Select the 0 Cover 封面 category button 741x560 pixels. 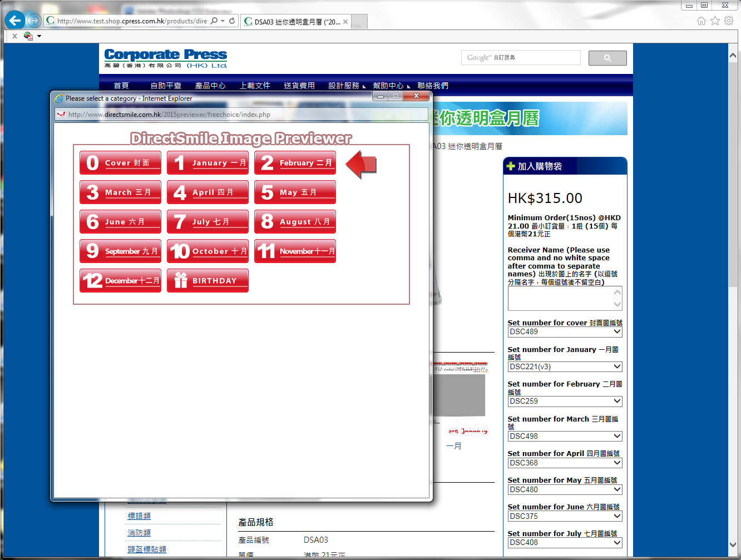point(120,163)
